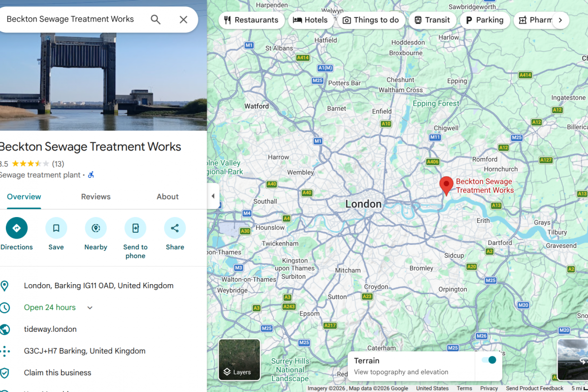Expand the Open 24 hours dropdown
Screen dimensions: 588x392
coord(90,308)
